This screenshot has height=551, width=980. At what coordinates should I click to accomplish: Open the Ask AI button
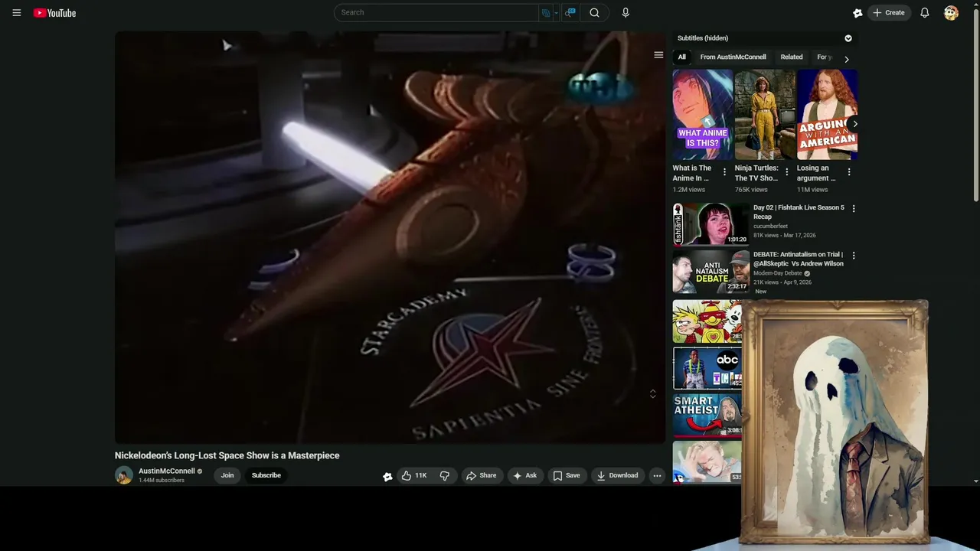click(x=525, y=475)
